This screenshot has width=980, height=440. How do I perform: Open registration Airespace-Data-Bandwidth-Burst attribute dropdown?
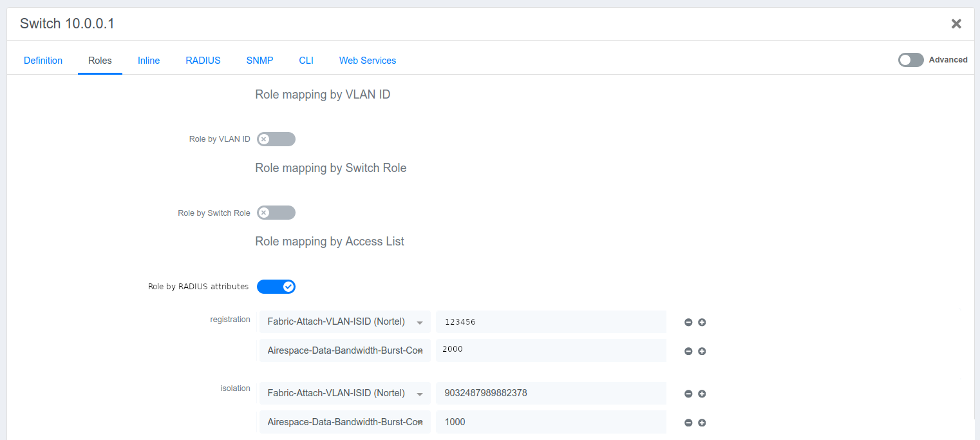pos(345,350)
